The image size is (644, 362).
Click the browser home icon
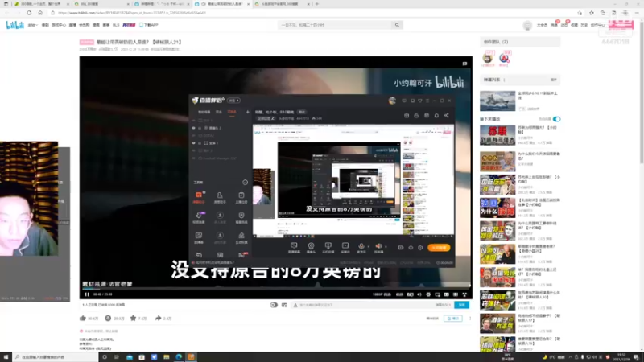[40, 13]
